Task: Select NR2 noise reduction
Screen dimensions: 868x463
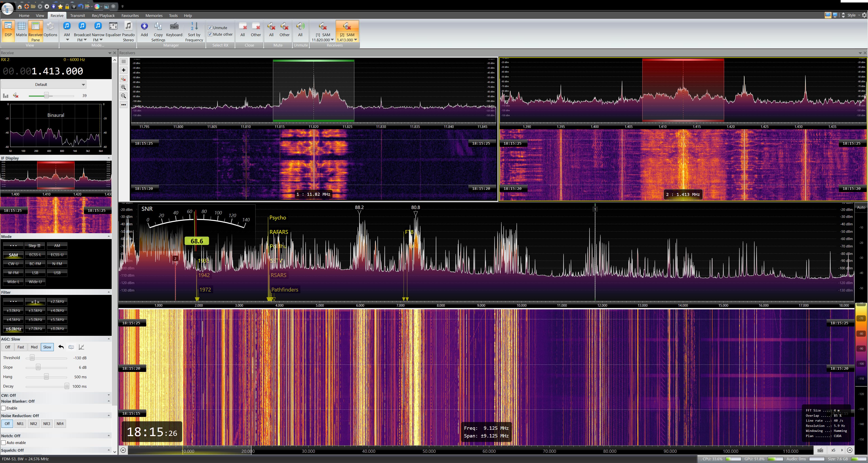Action: pos(33,424)
